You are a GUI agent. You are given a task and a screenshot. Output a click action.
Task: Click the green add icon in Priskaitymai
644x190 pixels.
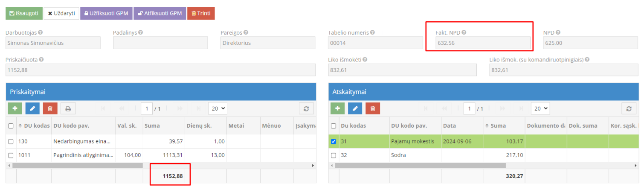pyautogui.click(x=15, y=108)
